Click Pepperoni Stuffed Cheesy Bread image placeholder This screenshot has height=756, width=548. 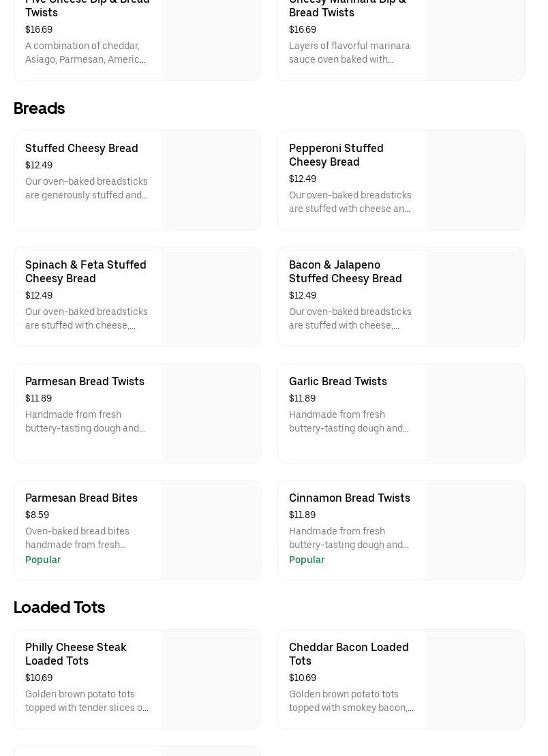pyautogui.click(x=474, y=180)
